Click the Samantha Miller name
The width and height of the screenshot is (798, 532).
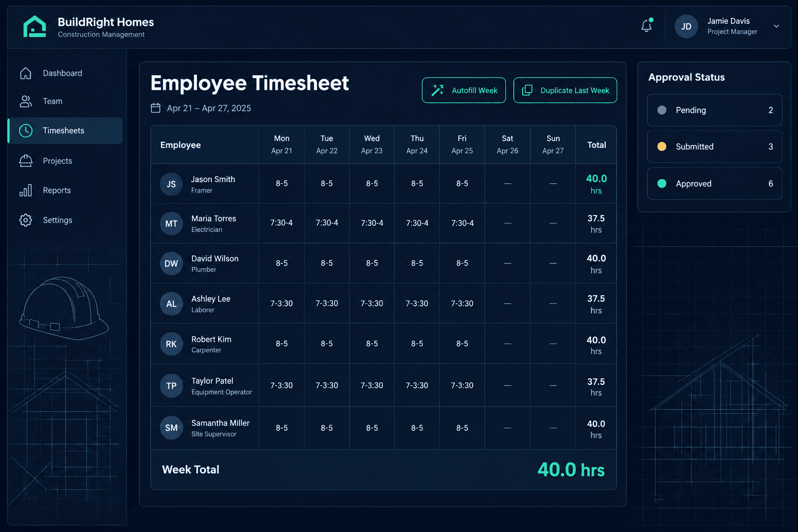(x=220, y=423)
